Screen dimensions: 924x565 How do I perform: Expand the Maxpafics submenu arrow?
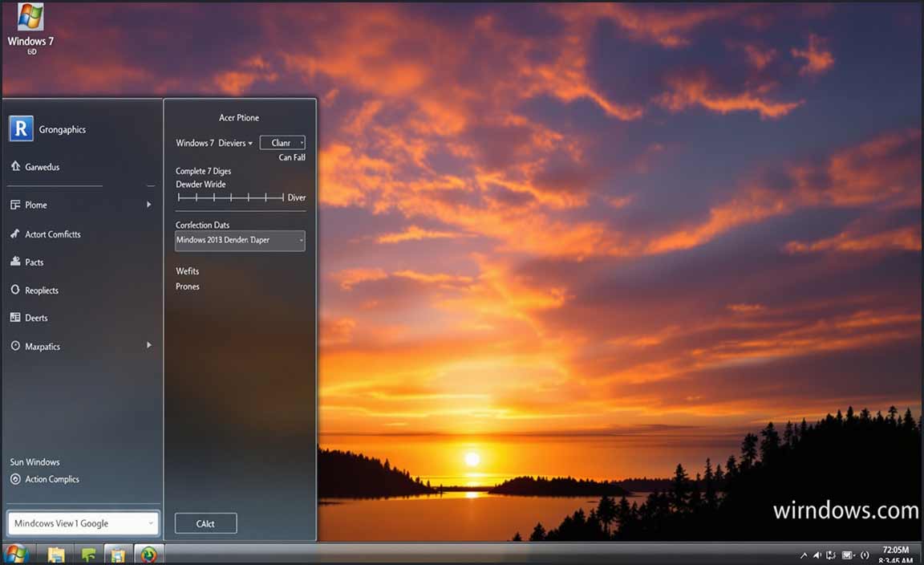point(148,345)
